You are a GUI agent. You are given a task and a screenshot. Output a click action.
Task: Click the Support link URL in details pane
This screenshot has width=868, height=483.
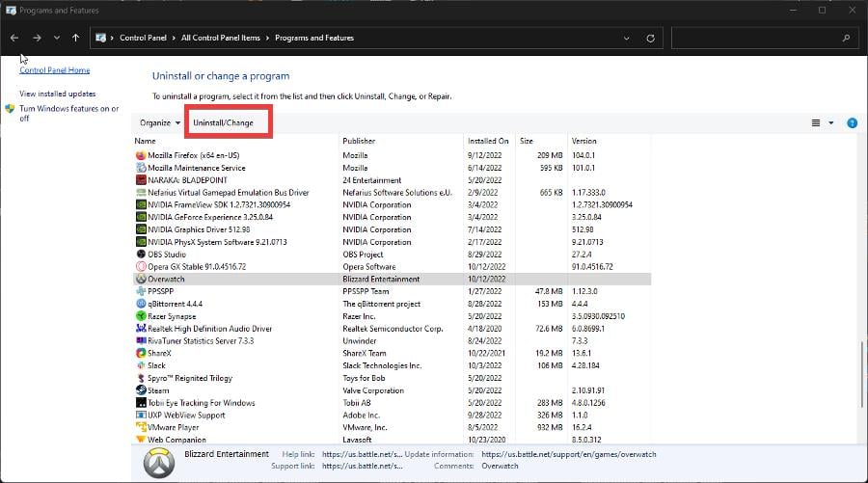(362, 466)
